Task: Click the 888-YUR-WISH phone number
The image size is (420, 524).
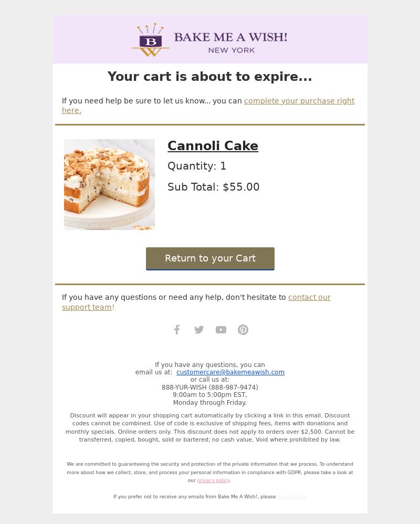Action: 210,387
